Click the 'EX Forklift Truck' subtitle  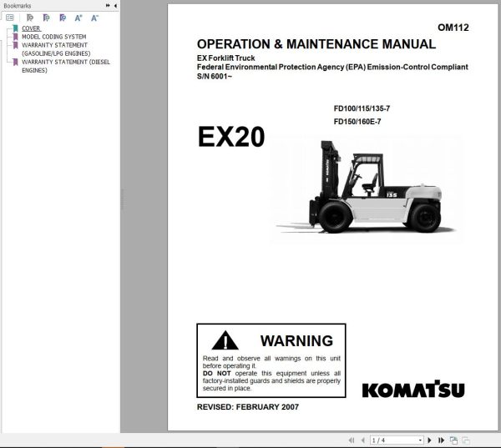pos(226,58)
